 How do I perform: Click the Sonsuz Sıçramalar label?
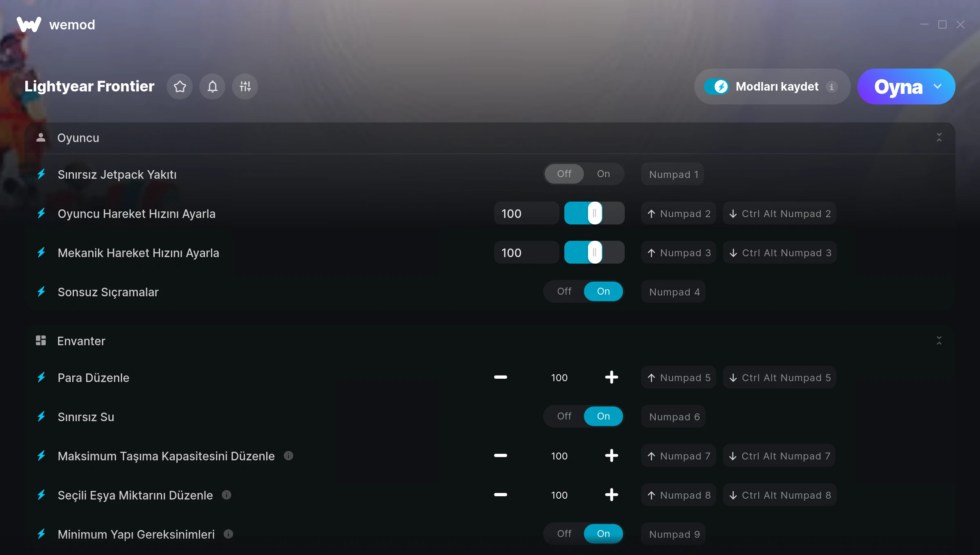[108, 292]
